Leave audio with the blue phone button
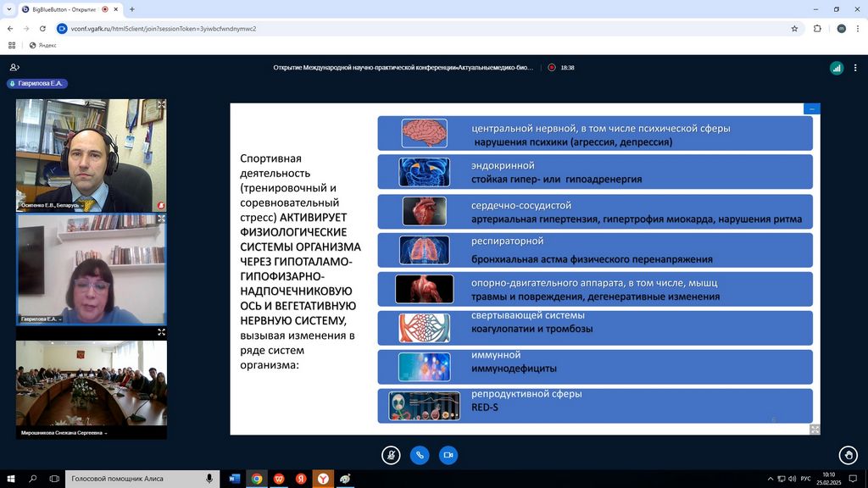The height and width of the screenshot is (488, 868). point(419,455)
